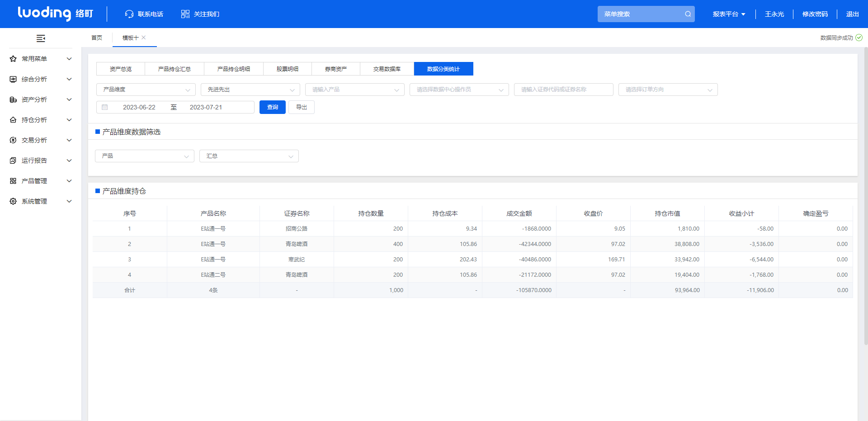Click the 常用菜单 star icon
This screenshot has height=421, width=868.
point(13,59)
